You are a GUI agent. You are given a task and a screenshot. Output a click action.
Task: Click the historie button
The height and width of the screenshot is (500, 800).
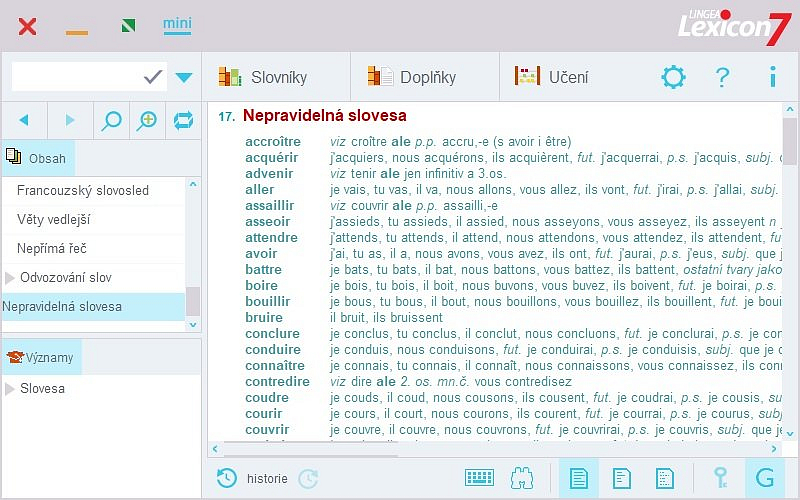tap(254, 479)
